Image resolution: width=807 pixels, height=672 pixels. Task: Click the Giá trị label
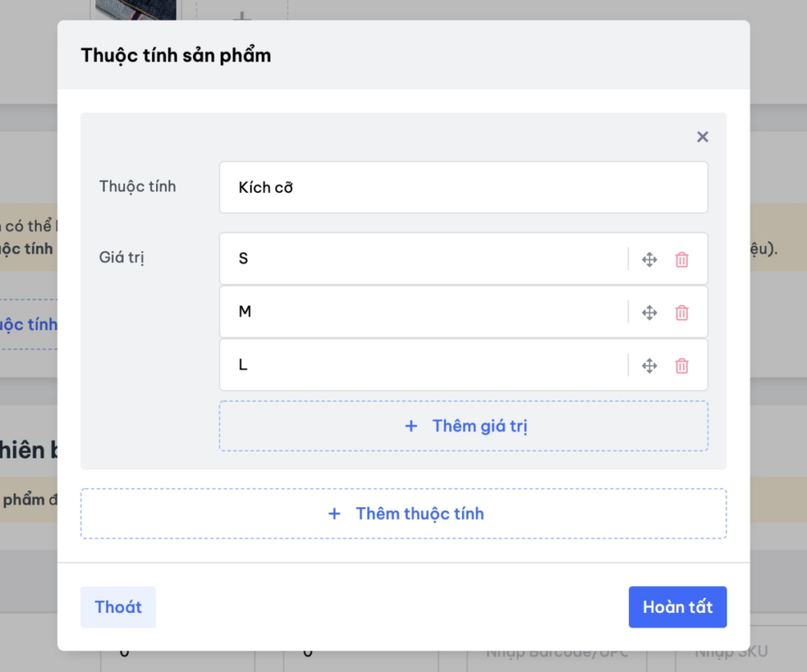pyautogui.click(x=121, y=258)
